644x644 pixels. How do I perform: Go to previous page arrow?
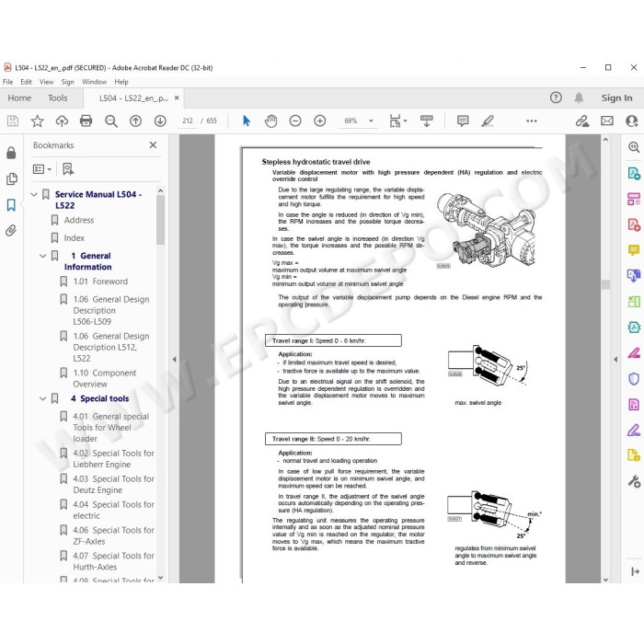[135, 121]
